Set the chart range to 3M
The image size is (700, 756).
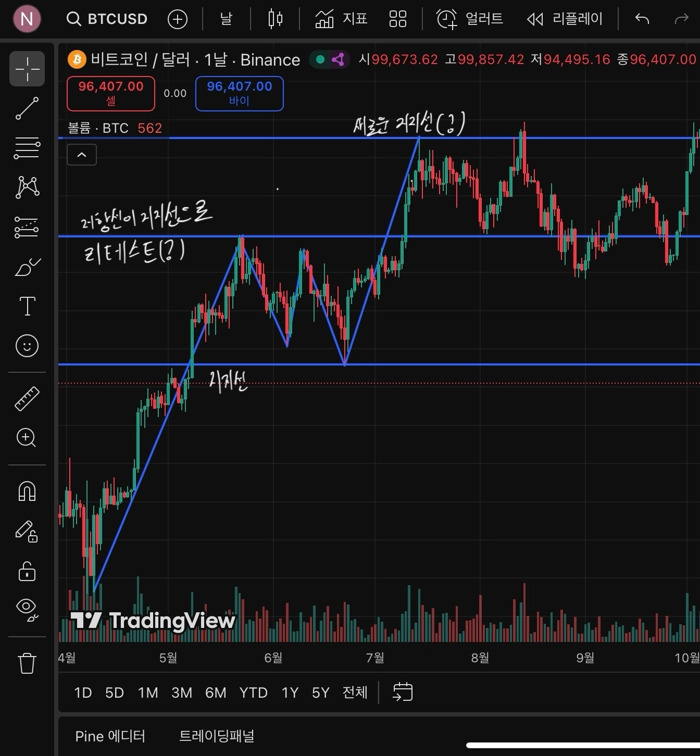click(x=182, y=692)
